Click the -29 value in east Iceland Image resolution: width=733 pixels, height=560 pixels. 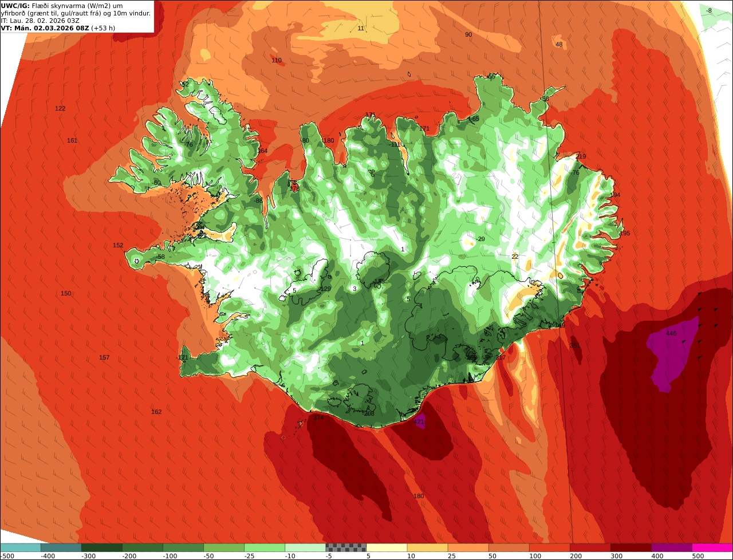pyautogui.click(x=480, y=239)
